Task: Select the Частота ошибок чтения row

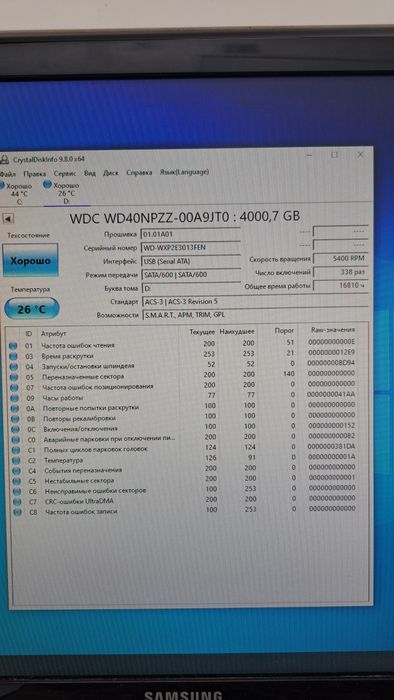Action: pos(188,344)
